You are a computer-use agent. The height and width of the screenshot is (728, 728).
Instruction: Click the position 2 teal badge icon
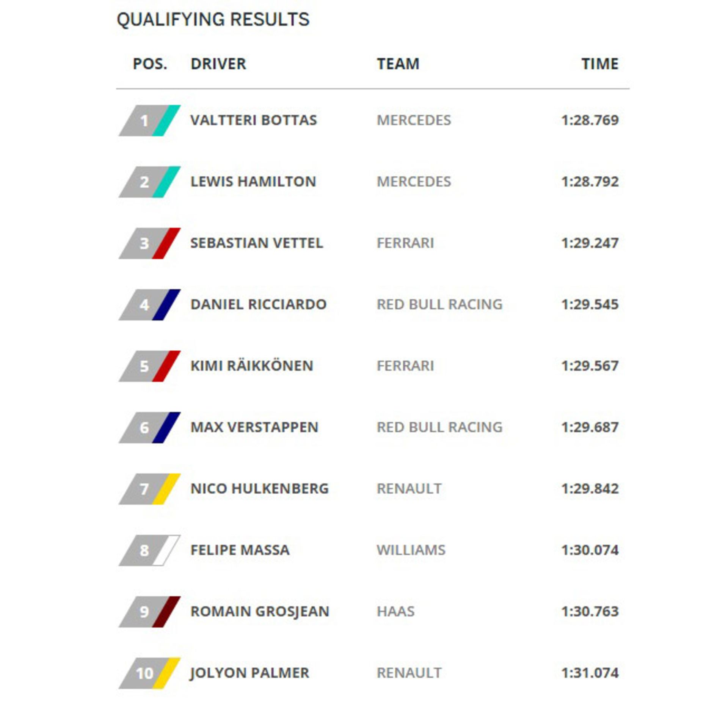(149, 182)
